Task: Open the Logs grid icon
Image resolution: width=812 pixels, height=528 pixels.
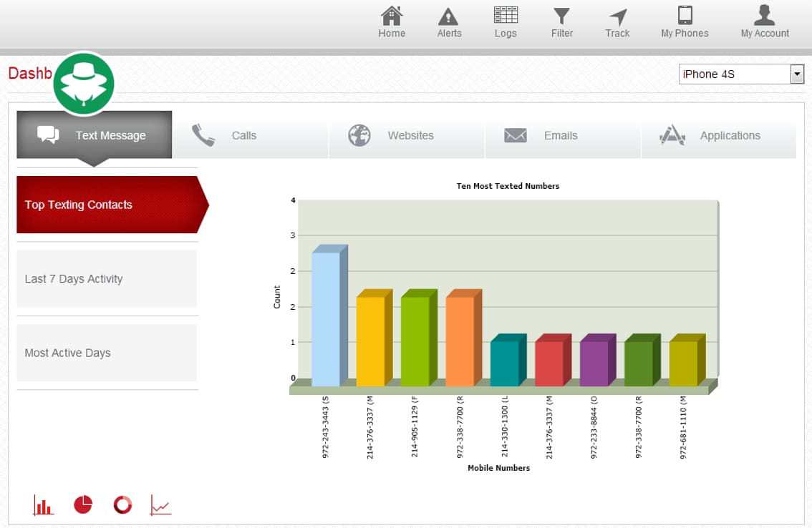Action: (x=506, y=16)
